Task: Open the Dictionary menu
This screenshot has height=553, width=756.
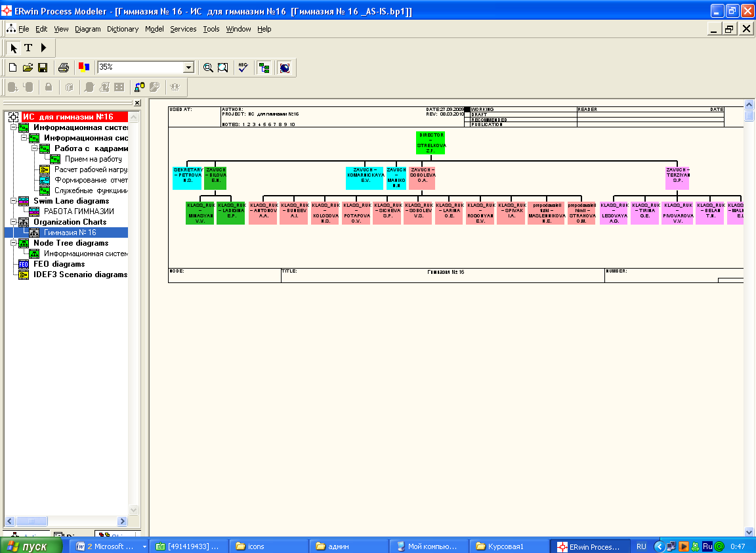Action: pyautogui.click(x=123, y=29)
